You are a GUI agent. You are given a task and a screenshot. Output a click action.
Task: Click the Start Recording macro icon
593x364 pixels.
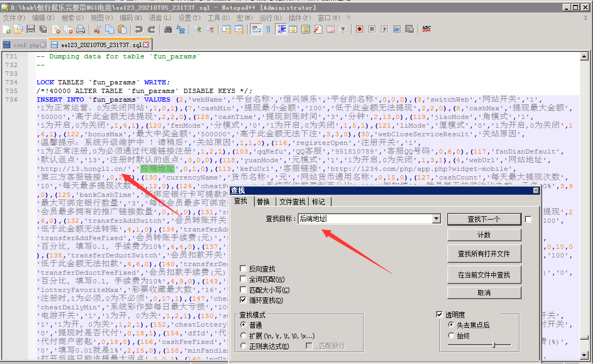click(x=359, y=30)
